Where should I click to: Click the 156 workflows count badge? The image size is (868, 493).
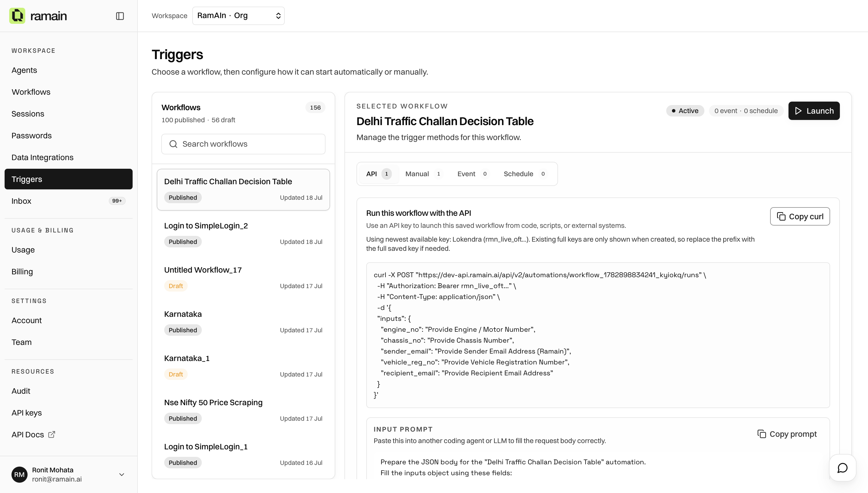tap(315, 107)
